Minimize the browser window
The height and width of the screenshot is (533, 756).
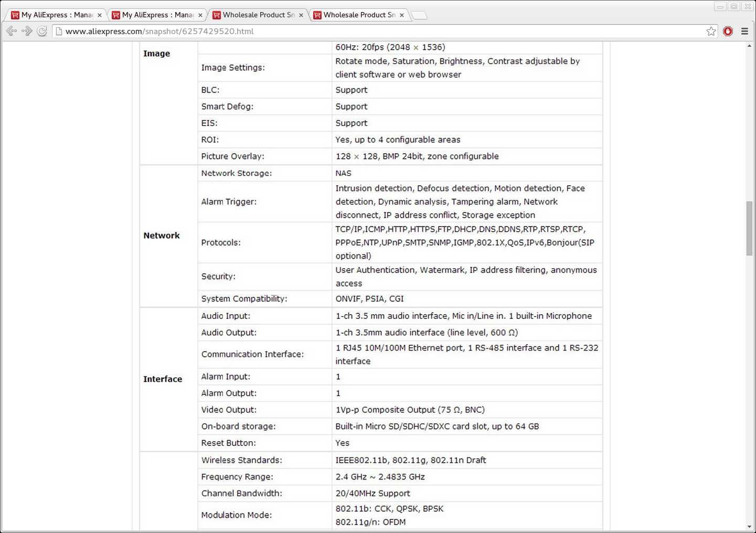pyautogui.click(x=720, y=6)
